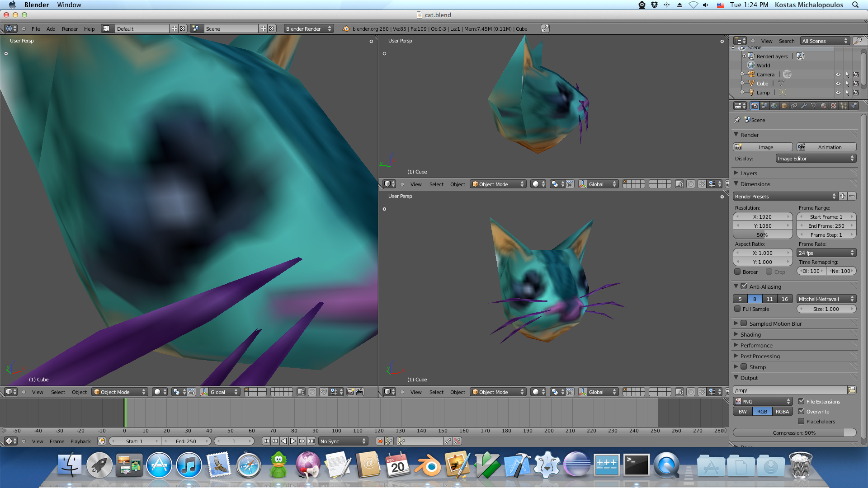The width and height of the screenshot is (868, 488).
Task: Enable the Placeholders checkbox
Action: coord(801,421)
